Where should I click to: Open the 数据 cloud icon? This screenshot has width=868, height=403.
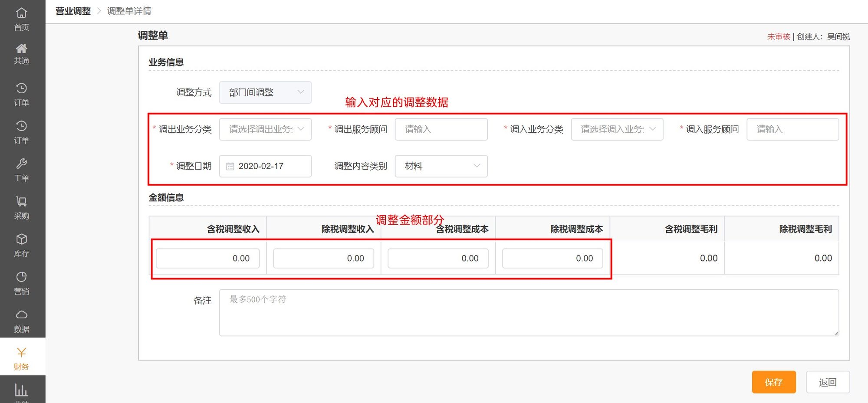[x=22, y=315]
